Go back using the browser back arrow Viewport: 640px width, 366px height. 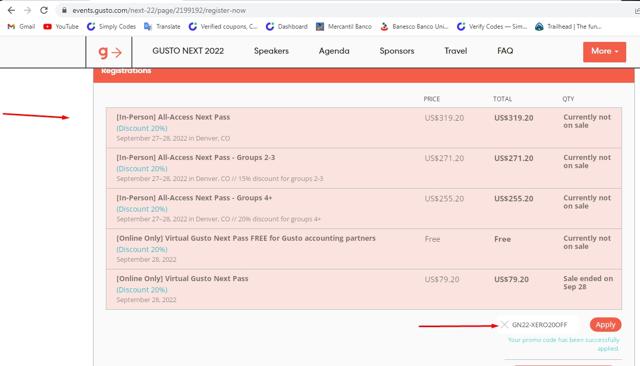11,10
